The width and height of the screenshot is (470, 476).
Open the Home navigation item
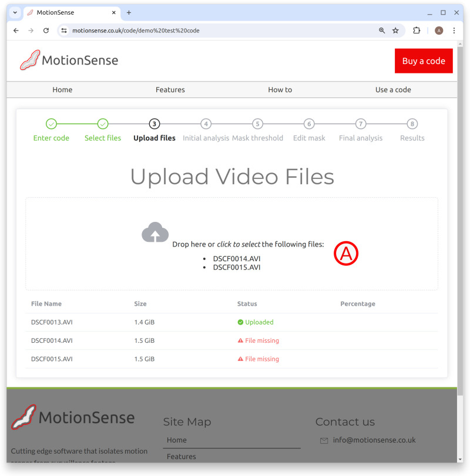62,90
